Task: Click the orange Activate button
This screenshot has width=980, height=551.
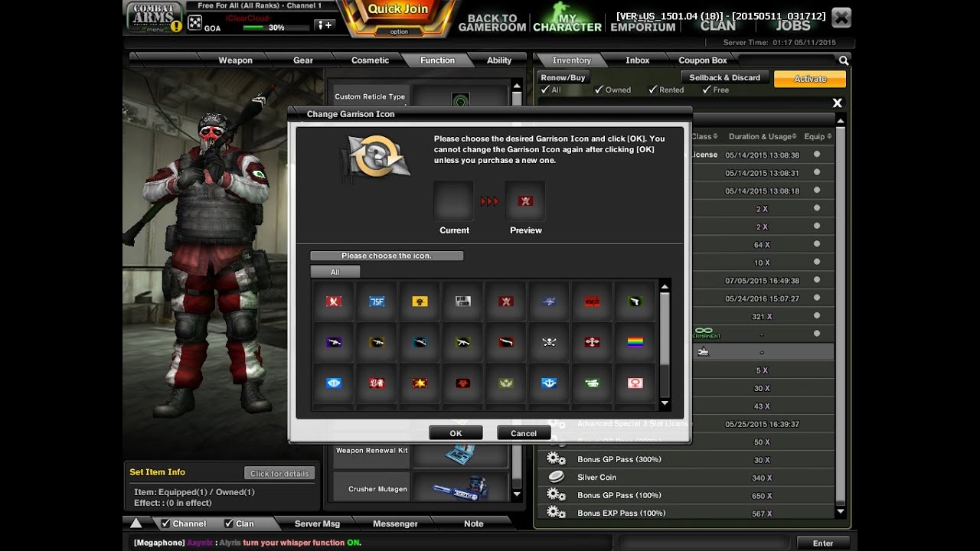Action: 810,79
